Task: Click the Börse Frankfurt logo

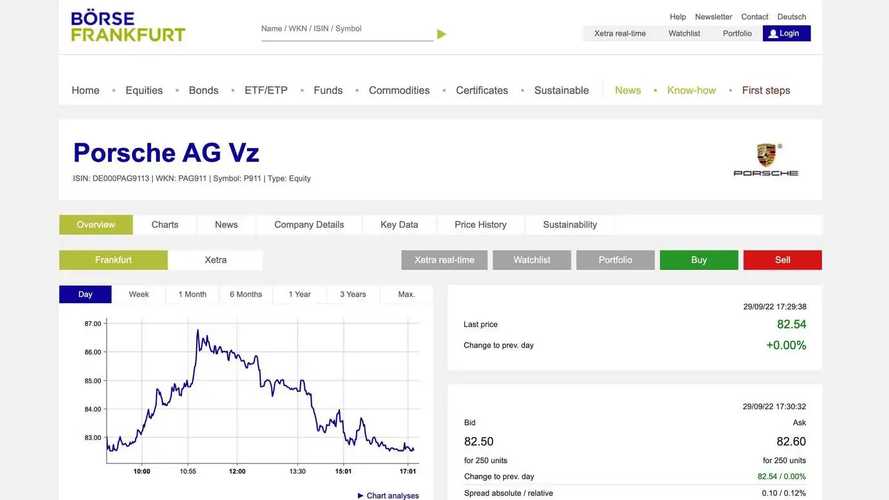Action: (x=128, y=27)
